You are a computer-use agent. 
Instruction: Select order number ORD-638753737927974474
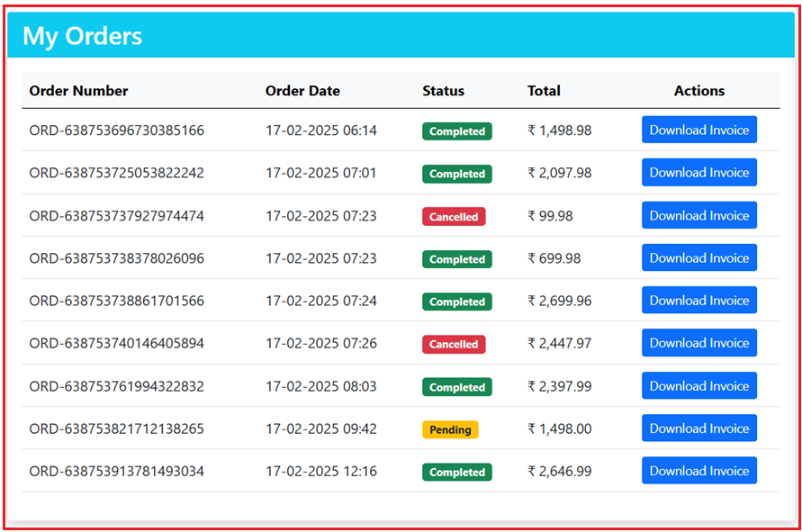tap(117, 216)
